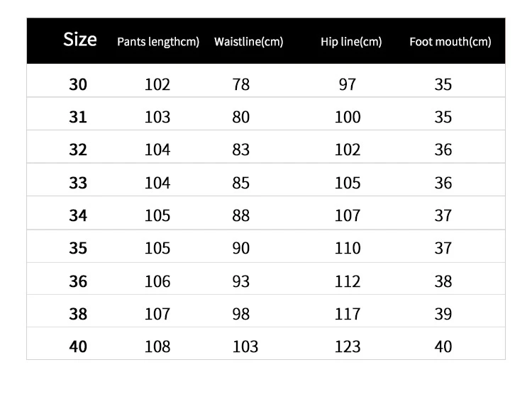Click the Foot mouth(cm) column header
532x406 pixels.
coord(450,42)
